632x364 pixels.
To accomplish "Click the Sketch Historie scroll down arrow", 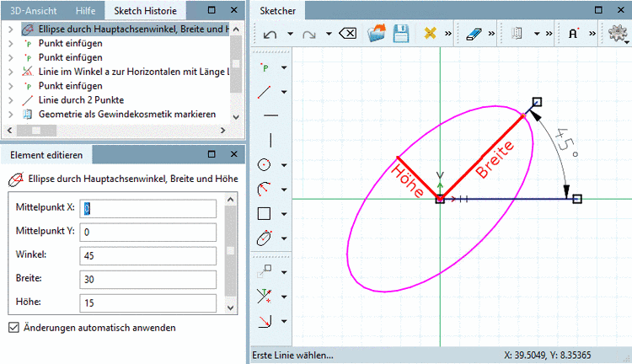I will click(236, 117).
